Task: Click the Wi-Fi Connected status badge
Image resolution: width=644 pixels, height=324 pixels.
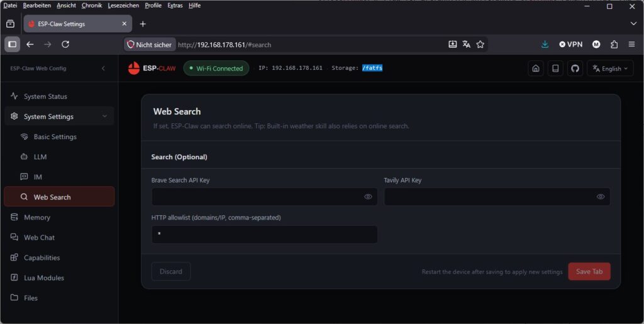Action: pyautogui.click(x=216, y=69)
